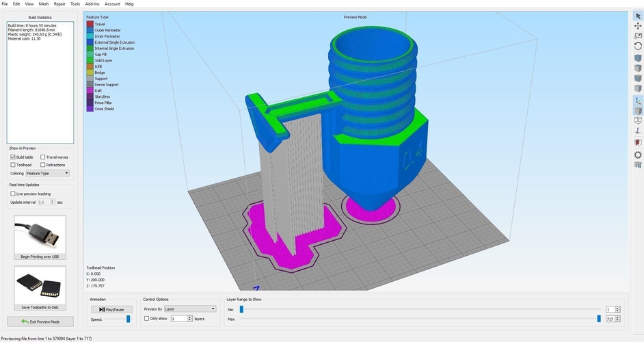The width and height of the screenshot is (644, 342).
Task: Click the Play/Pause animation button
Action: (111, 310)
